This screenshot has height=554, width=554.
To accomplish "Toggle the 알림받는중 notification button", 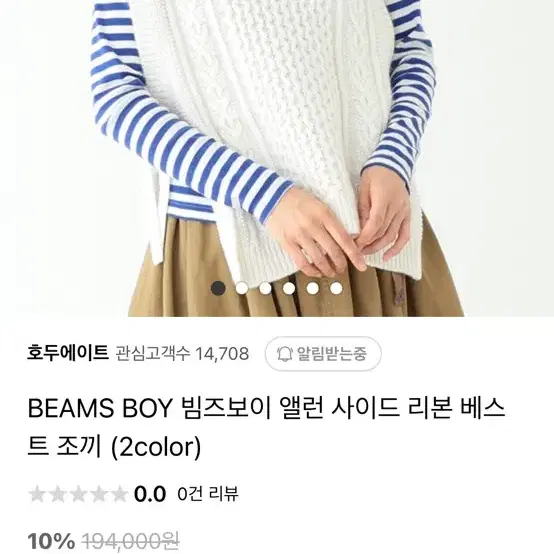I will [323, 354].
